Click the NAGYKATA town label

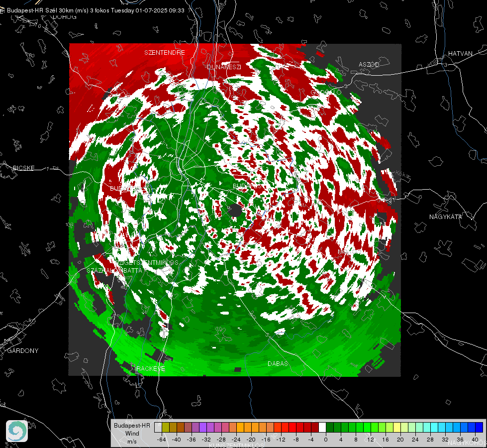pyautogui.click(x=446, y=217)
